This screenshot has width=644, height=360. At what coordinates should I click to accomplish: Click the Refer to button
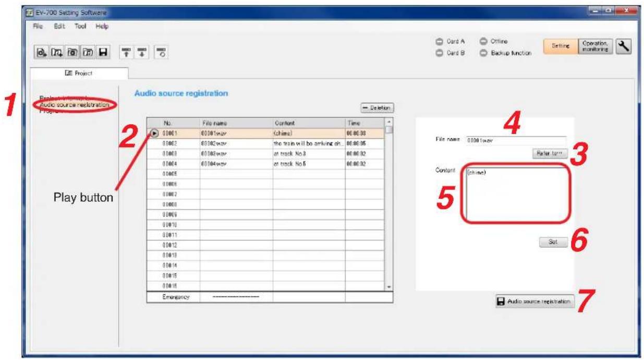pyautogui.click(x=550, y=154)
